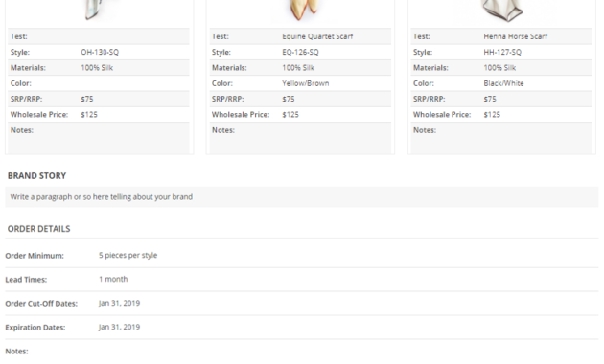Screen dimensions: 604x364
Task: Click the ORDER DETAILS heading
Action: click(39, 229)
